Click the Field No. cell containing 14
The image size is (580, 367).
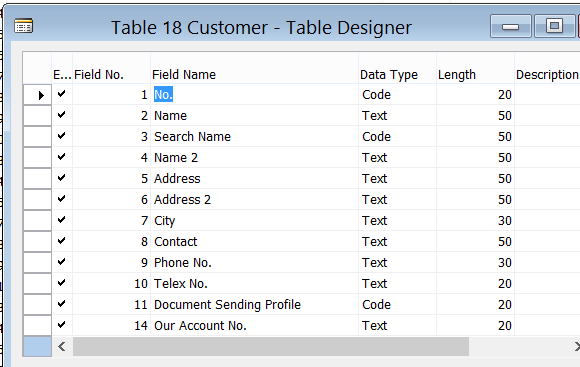[111, 325]
